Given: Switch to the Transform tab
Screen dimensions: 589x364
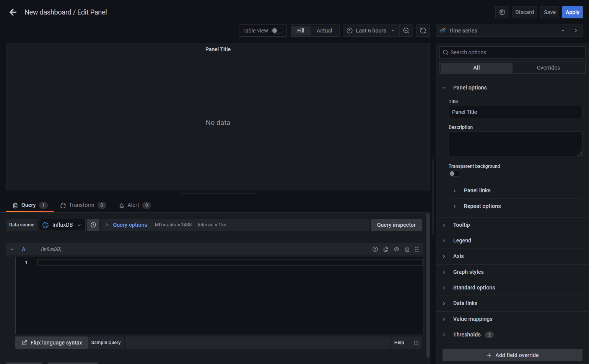Looking at the screenshot, I should point(81,205).
